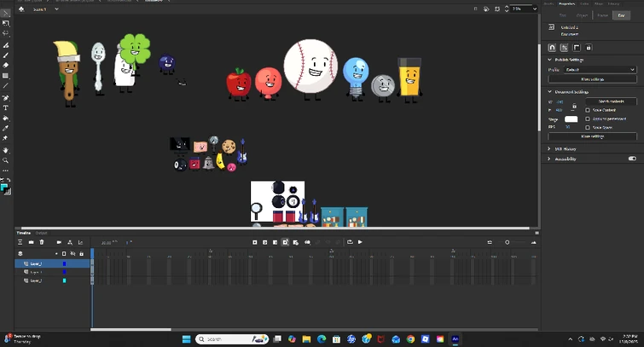Click More settings under Publish Settings
The height and width of the screenshot is (347, 644).
592,78
